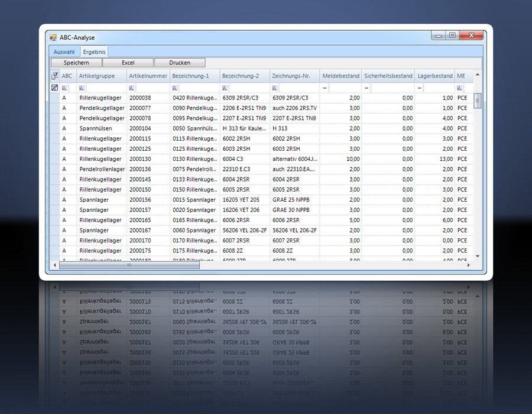Open the Sicherheitsbestand filter condition selector
Screen dimensions: 532x414
click(x=365, y=88)
